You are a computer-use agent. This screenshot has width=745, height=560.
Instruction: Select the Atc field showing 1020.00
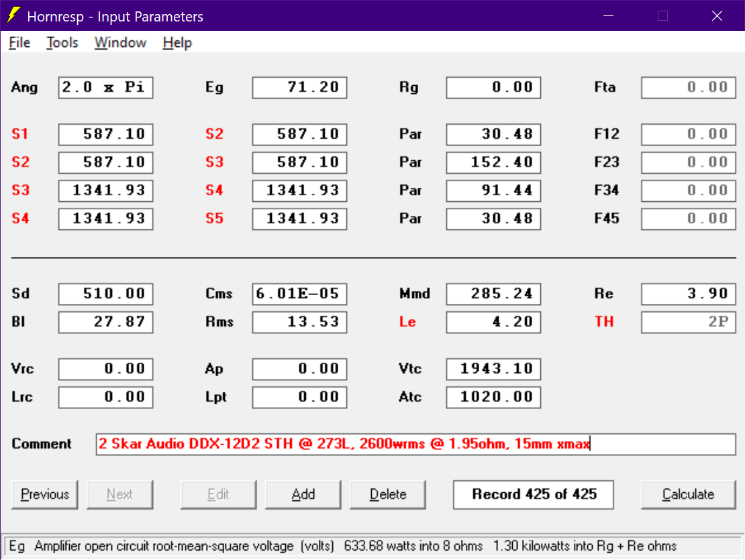pyautogui.click(x=493, y=397)
